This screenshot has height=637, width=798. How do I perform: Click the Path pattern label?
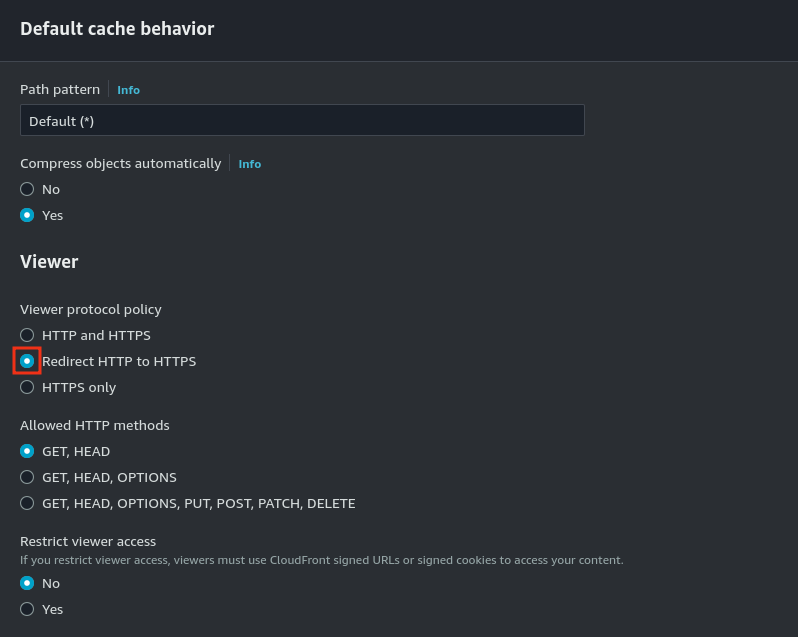tap(60, 89)
